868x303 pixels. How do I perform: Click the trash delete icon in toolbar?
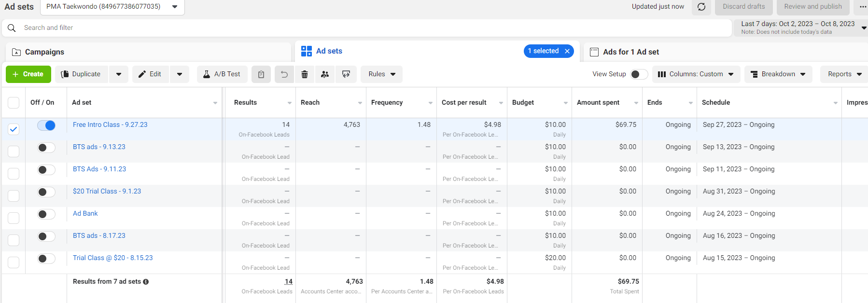pos(305,74)
